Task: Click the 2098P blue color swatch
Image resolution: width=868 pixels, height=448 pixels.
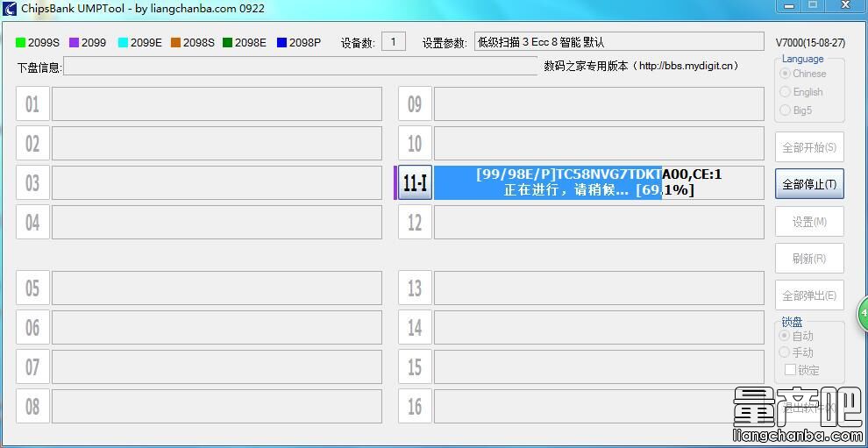Action: click(281, 43)
